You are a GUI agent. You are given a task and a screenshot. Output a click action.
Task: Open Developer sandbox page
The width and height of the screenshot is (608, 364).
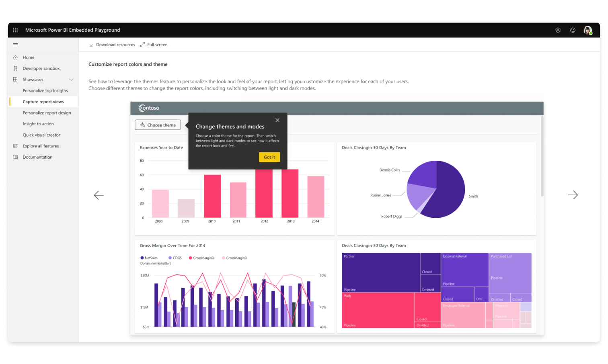41,69
